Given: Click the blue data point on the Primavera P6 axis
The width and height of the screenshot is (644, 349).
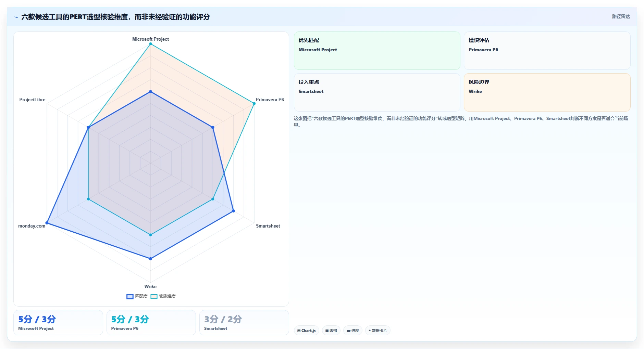Looking at the screenshot, I should coord(213,127).
